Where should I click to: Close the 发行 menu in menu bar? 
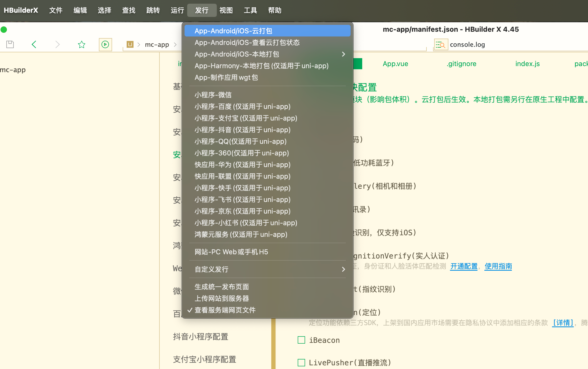click(202, 10)
